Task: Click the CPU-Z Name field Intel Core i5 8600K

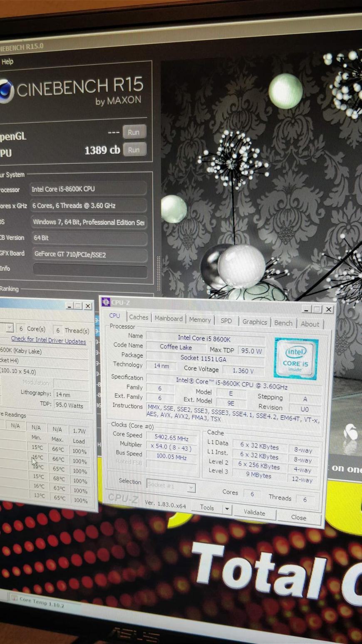Action: (x=205, y=338)
